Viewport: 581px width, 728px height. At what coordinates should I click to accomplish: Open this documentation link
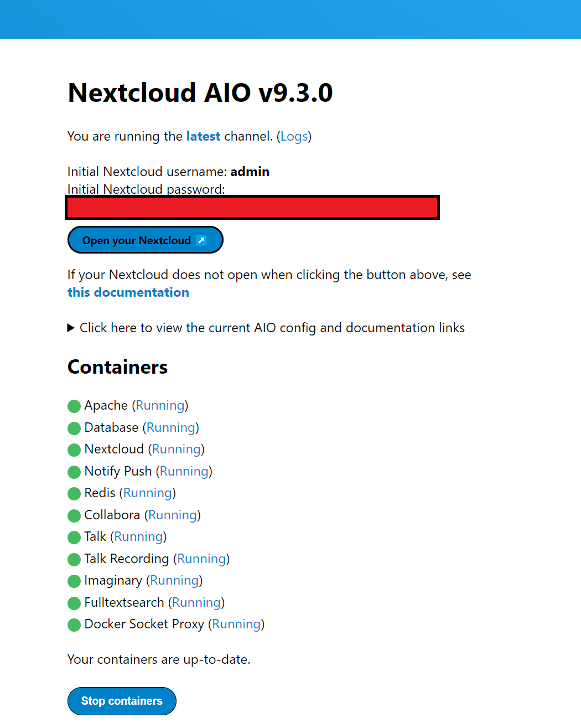click(128, 292)
